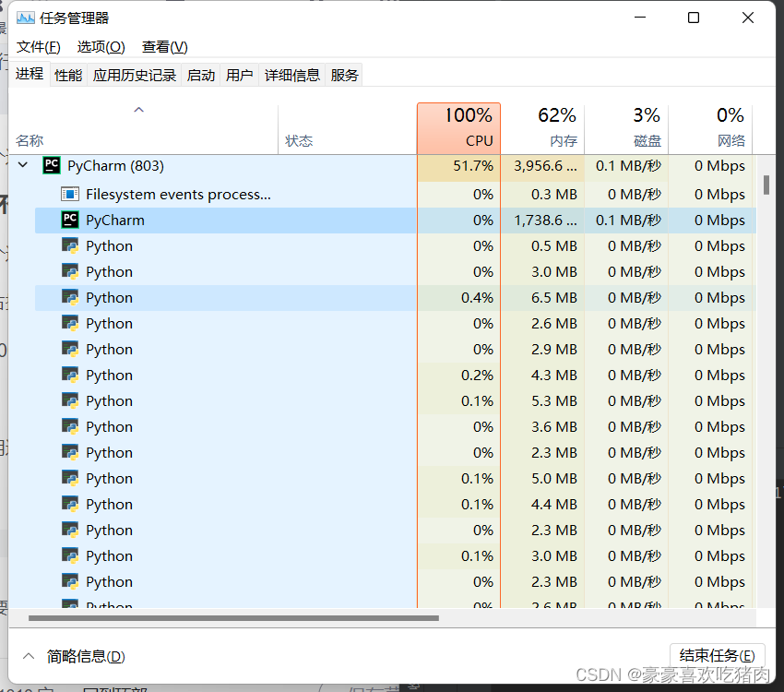Click the 51.7% CPU value
The height and width of the screenshot is (692, 784).
473,165
